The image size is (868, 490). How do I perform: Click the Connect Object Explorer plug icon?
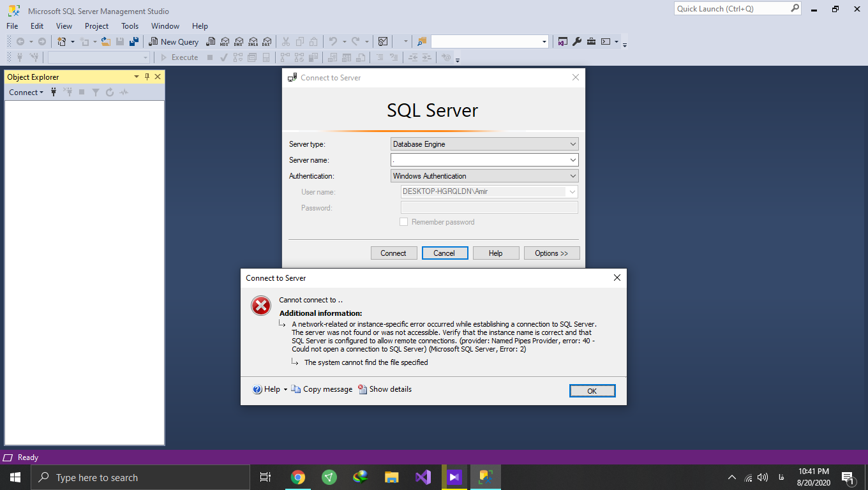click(54, 93)
